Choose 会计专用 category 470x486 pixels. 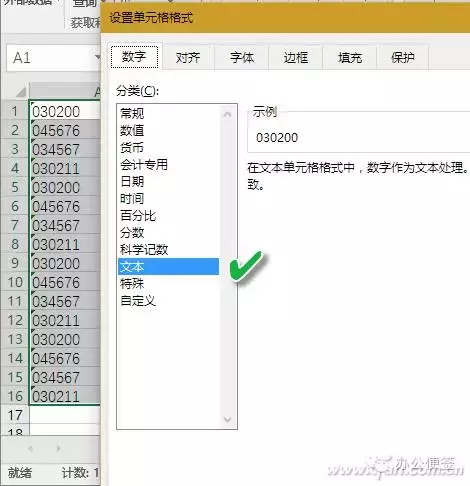pyautogui.click(x=169, y=164)
